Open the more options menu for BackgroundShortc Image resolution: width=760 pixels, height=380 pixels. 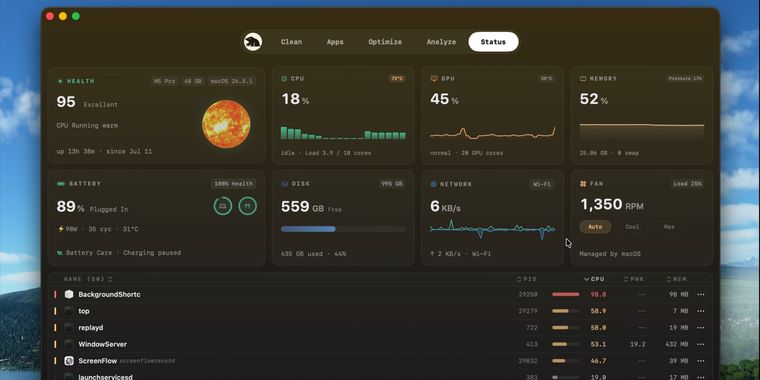tap(701, 294)
